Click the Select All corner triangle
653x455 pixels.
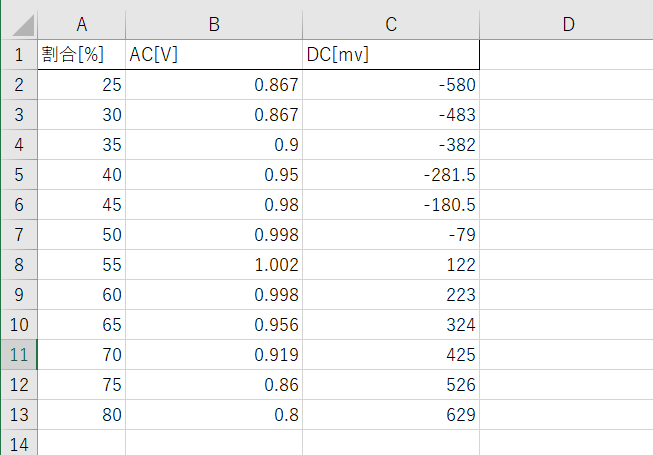coord(19,25)
